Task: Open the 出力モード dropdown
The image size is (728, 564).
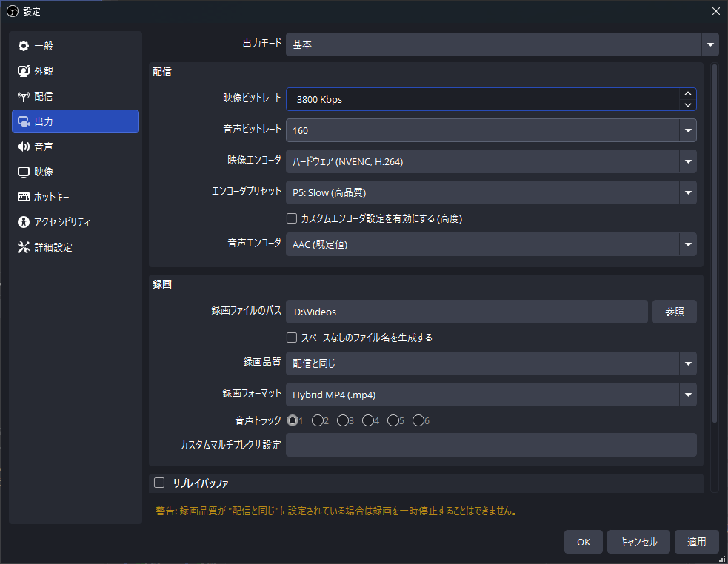Action: click(x=502, y=44)
